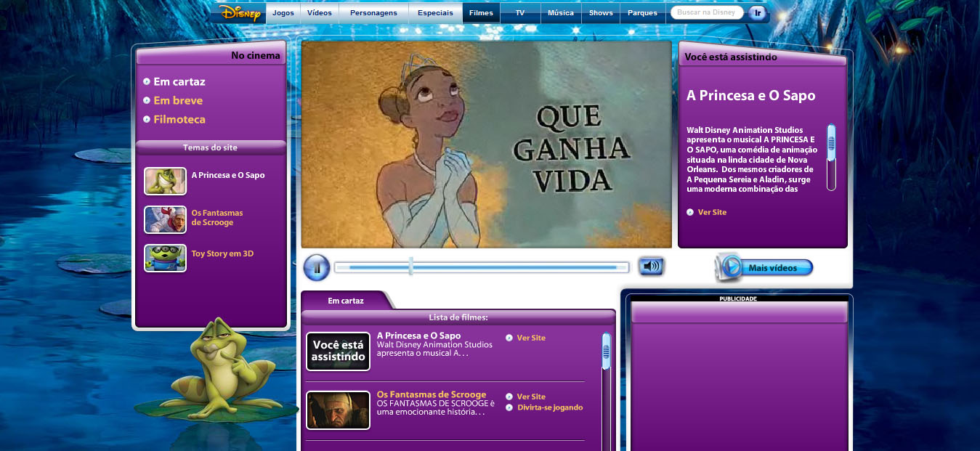Image resolution: width=980 pixels, height=451 pixels.
Task: Click the arrow icon beside Divirta-se jogando
Action: coord(509,407)
